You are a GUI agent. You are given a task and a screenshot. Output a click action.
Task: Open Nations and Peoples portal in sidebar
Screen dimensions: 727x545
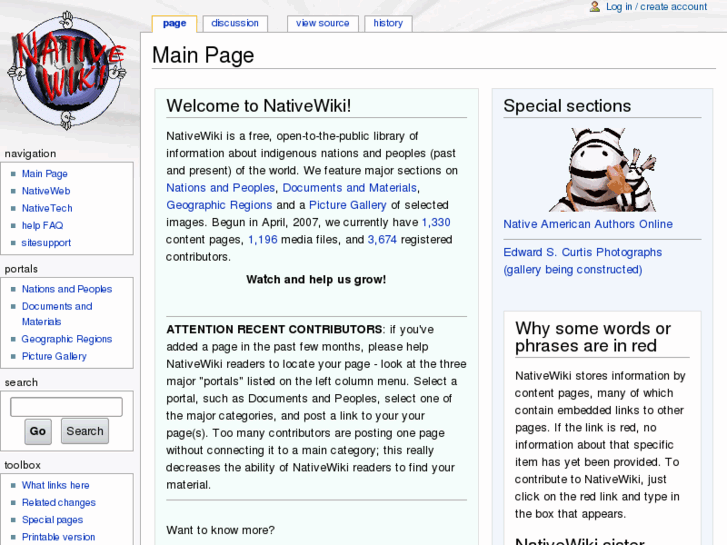click(67, 289)
